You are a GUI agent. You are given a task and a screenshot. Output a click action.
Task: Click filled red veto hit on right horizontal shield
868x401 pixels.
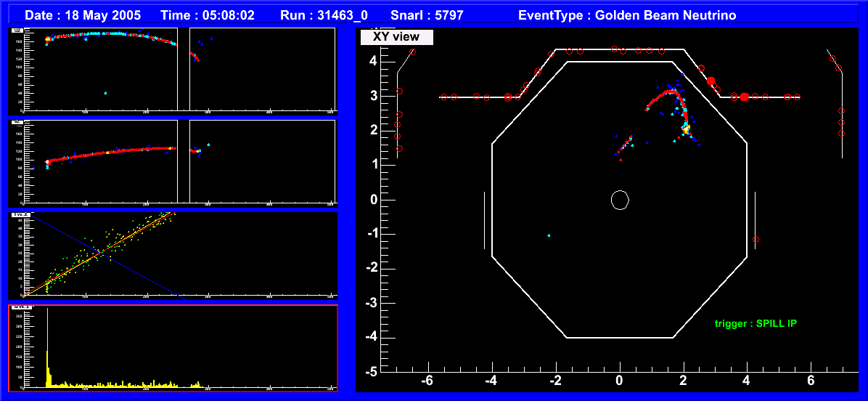745,97
